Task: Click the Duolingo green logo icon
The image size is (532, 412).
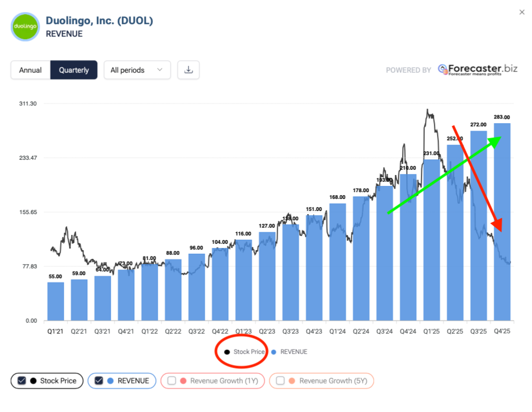Action: point(25,26)
